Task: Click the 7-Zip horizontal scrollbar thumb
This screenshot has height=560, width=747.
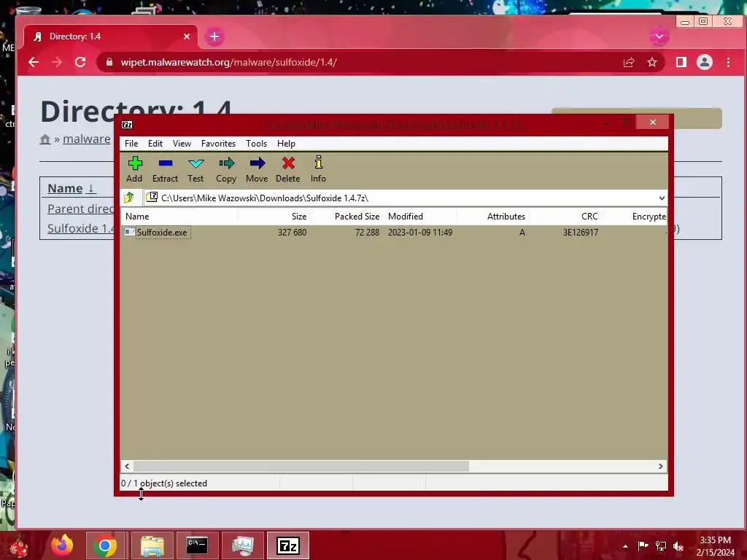Action: click(301, 466)
